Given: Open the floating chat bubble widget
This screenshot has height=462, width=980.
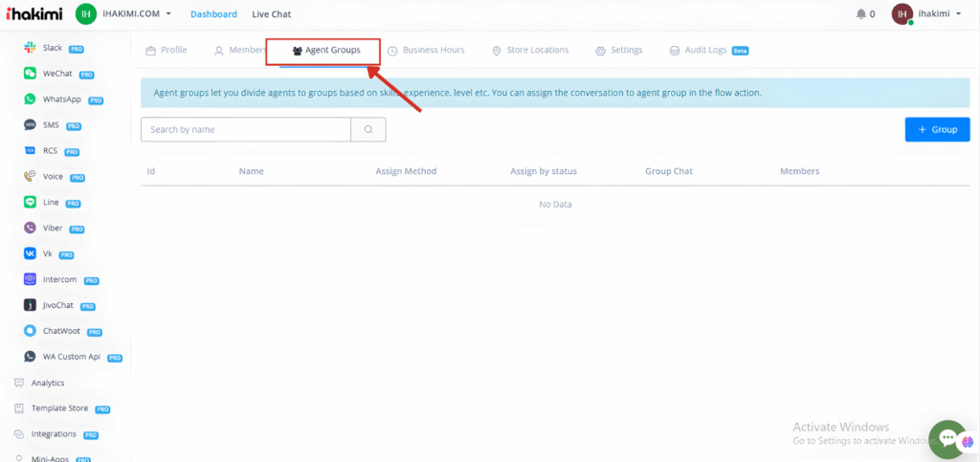Looking at the screenshot, I should pyautogui.click(x=947, y=437).
